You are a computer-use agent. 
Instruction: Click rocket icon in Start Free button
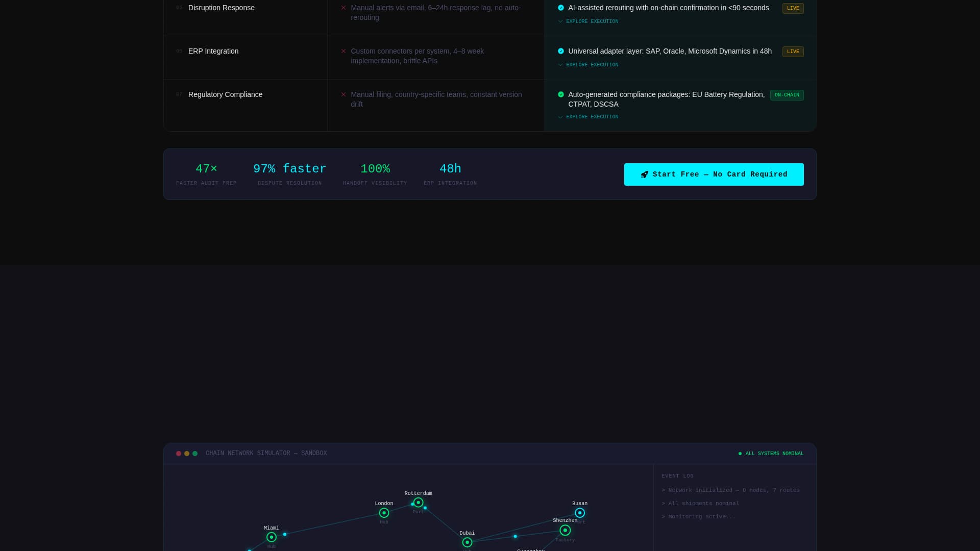coord(644,174)
